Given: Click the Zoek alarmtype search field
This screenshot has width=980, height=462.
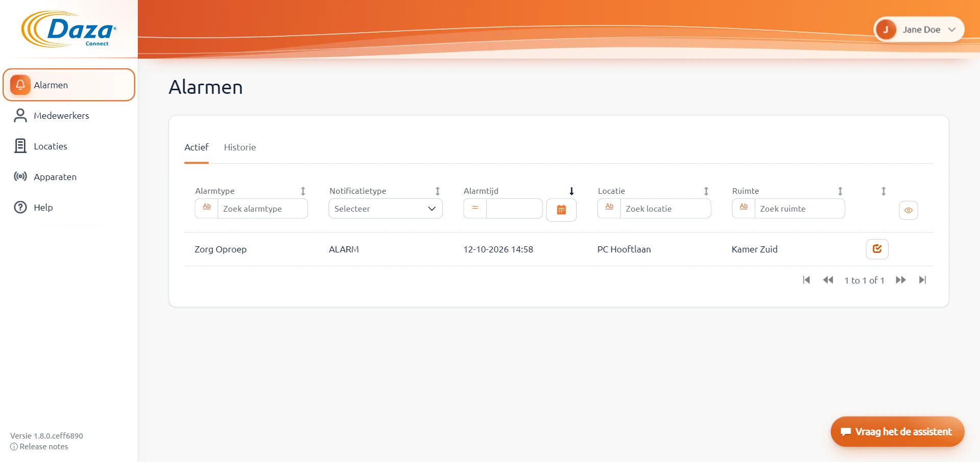Looking at the screenshot, I should (x=263, y=209).
